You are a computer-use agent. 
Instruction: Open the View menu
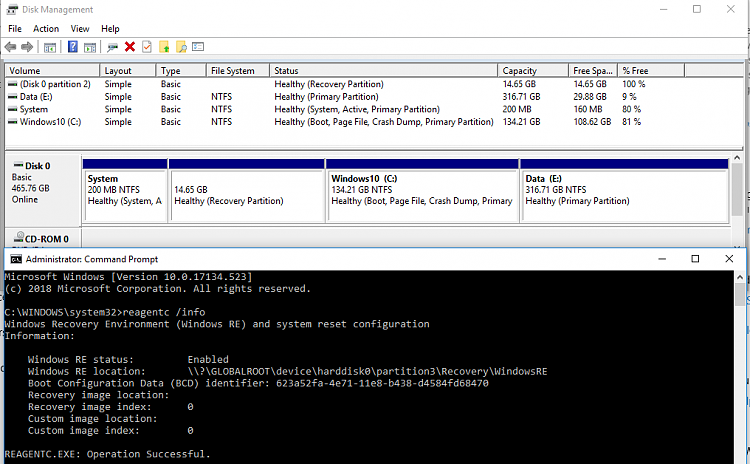(80, 29)
